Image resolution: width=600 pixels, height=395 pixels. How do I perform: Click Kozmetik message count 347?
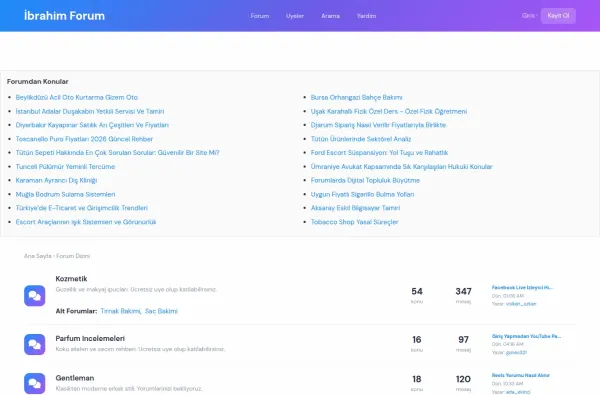click(x=463, y=292)
